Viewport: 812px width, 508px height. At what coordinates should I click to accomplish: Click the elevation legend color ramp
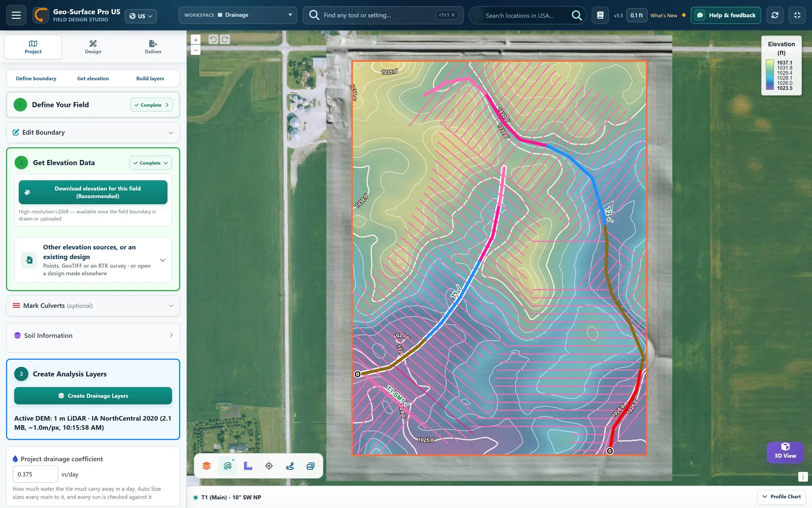pos(770,75)
